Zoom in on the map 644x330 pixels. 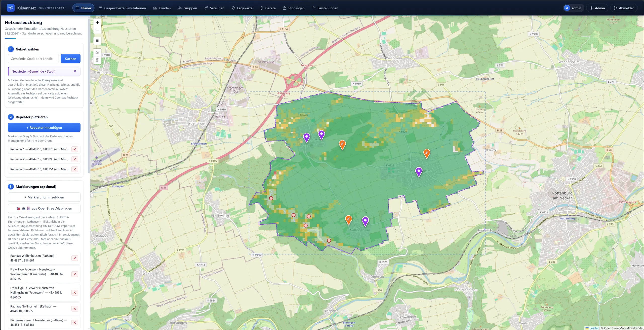point(97,22)
